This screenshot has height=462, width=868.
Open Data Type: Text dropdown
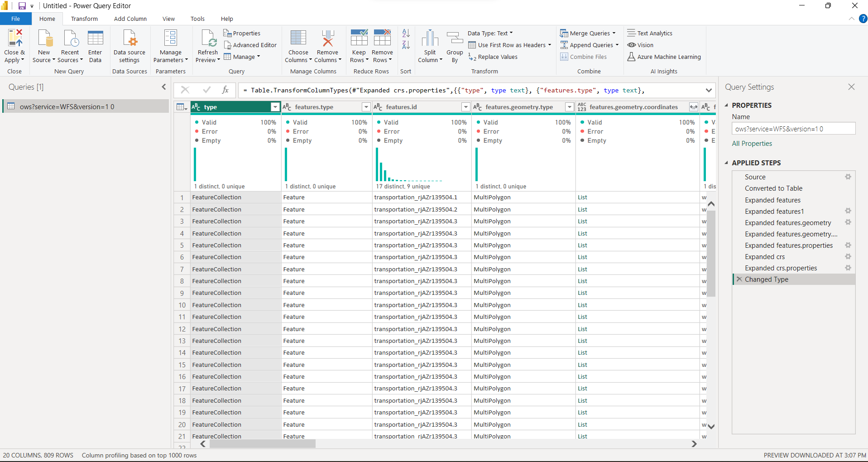[x=490, y=33]
